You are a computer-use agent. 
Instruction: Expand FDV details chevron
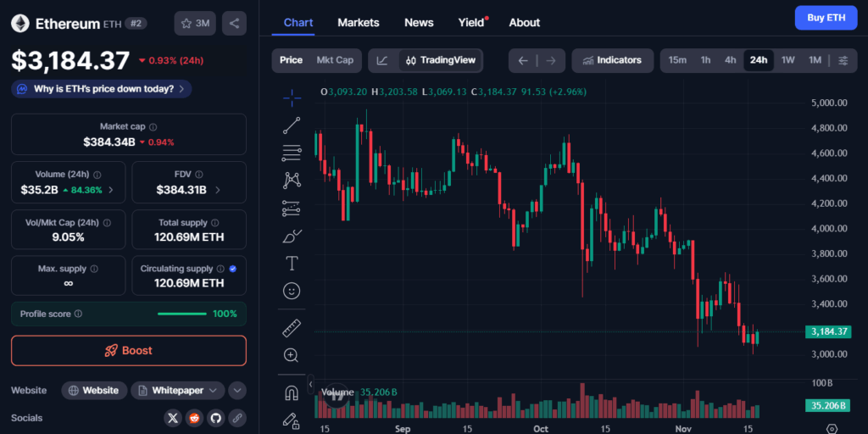pos(217,190)
